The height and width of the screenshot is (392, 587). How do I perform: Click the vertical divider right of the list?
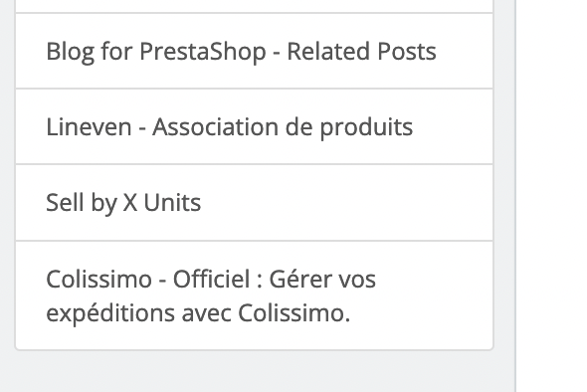click(516, 196)
